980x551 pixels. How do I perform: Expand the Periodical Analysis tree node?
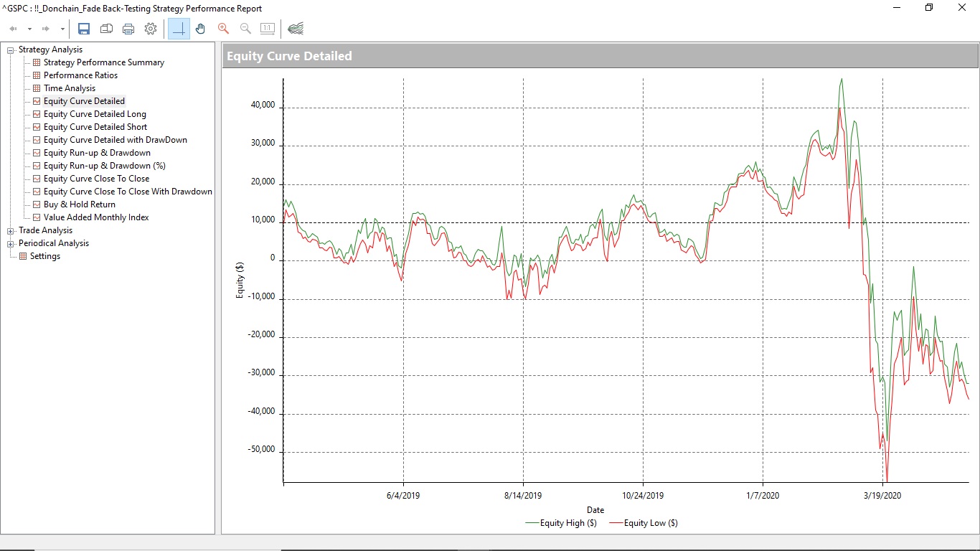[11, 244]
